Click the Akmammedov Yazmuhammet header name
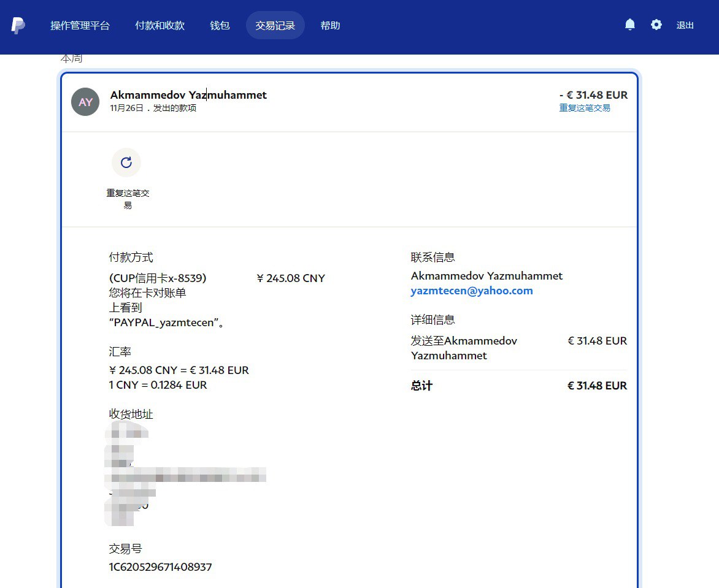Viewport: 719px width, 588px height. pyautogui.click(x=188, y=95)
